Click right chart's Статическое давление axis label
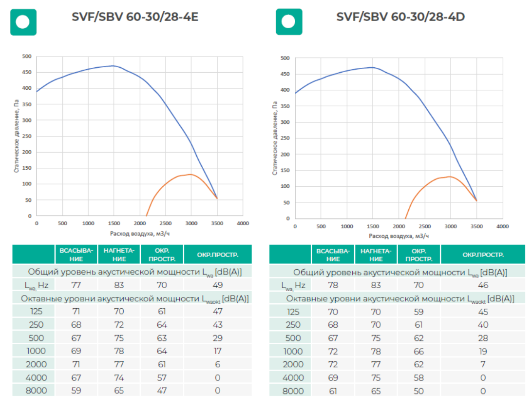The width and height of the screenshot is (532, 414). (275, 138)
